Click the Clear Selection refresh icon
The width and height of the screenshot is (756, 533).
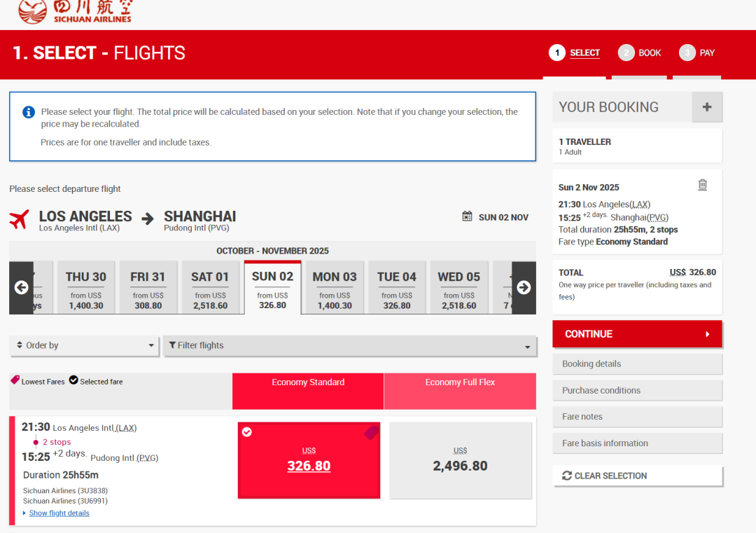pyautogui.click(x=567, y=476)
